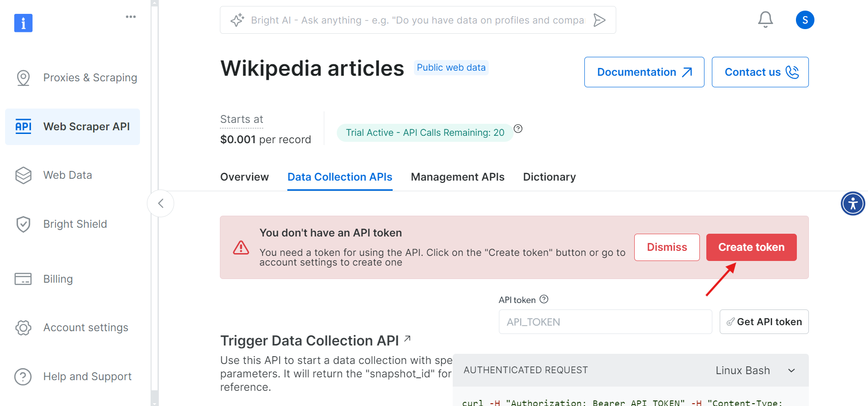Click inside the API_TOKEN input field
Image resolution: width=868 pixels, height=406 pixels.
click(605, 321)
